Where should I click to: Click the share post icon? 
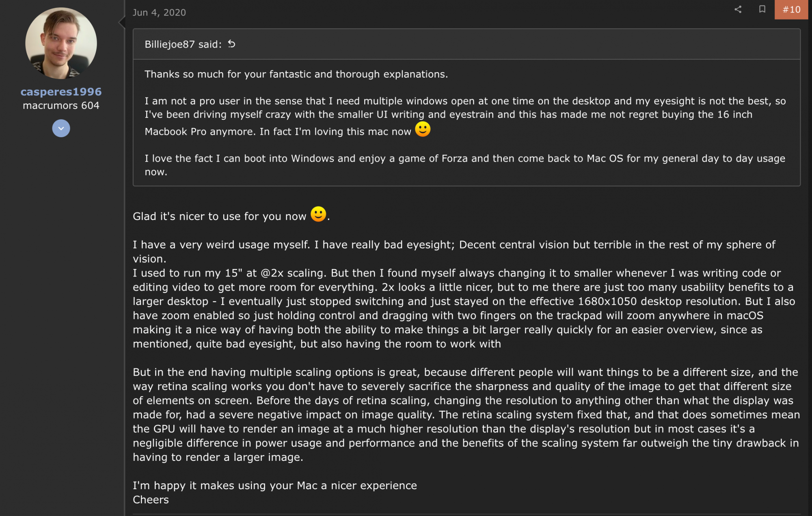tap(738, 9)
